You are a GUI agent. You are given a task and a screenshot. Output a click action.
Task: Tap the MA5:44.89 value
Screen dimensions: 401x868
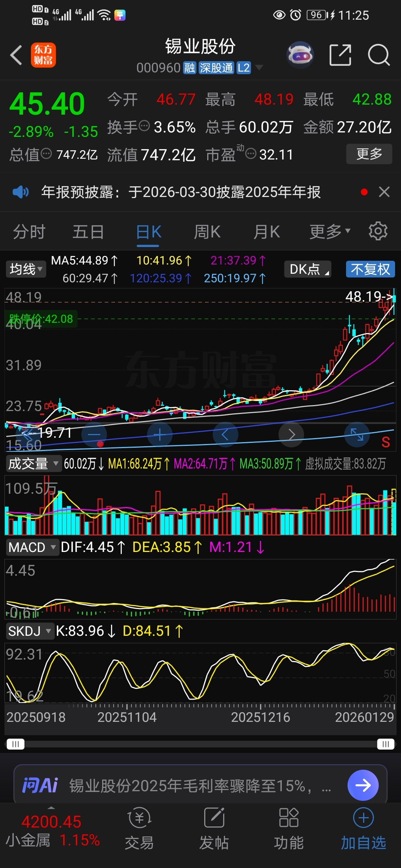coord(84,260)
